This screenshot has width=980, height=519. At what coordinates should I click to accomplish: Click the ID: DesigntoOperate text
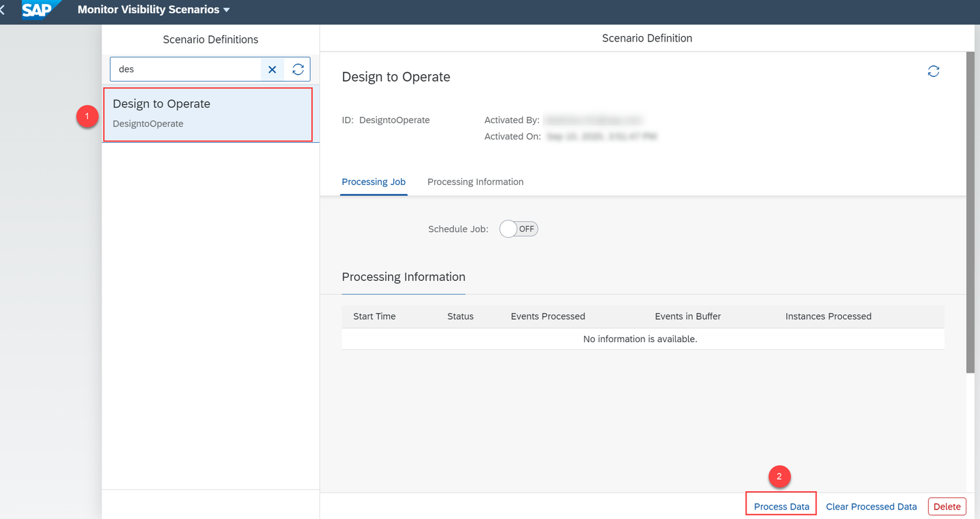click(386, 120)
